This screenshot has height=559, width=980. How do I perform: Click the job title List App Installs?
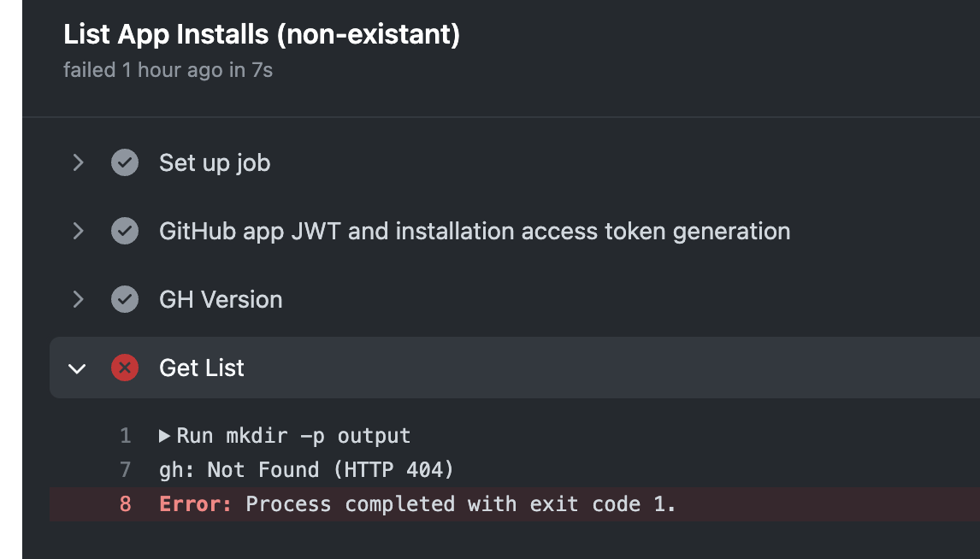click(262, 35)
